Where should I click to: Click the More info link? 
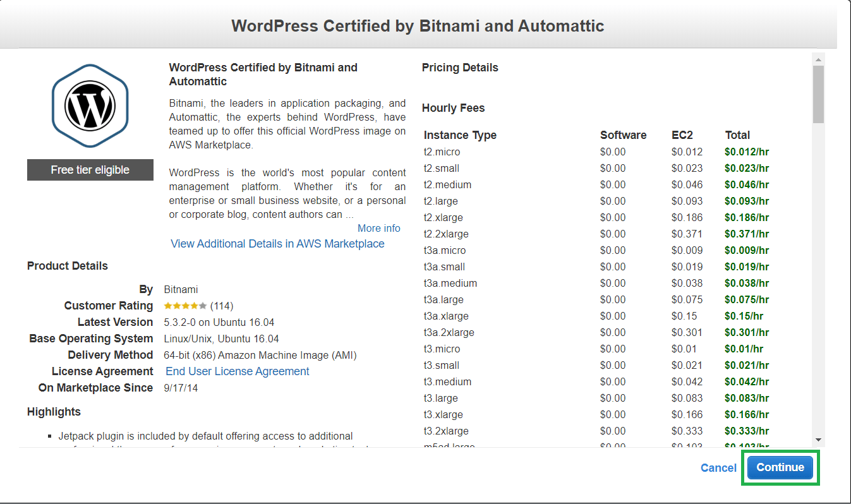378,228
